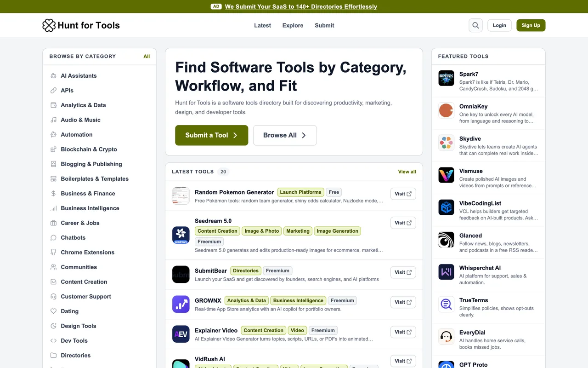This screenshot has height=368, width=588.
Task: Select the APIs category
Action: (100, 90)
